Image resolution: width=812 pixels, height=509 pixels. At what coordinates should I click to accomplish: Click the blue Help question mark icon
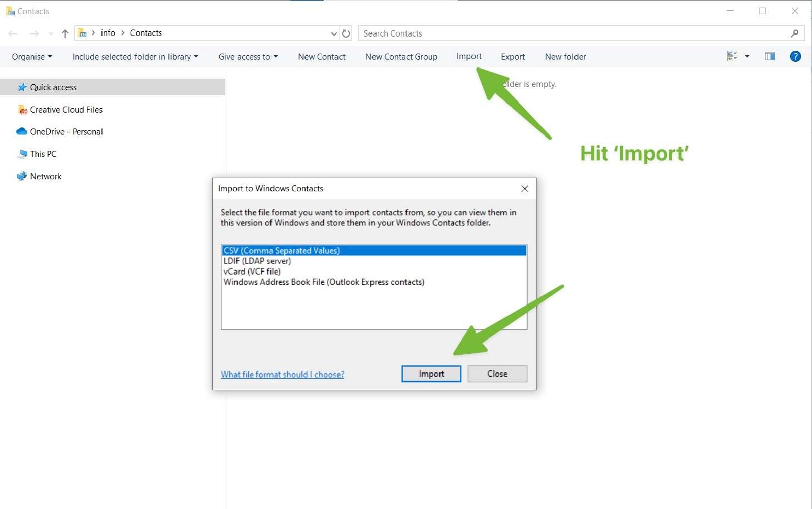pyautogui.click(x=795, y=56)
